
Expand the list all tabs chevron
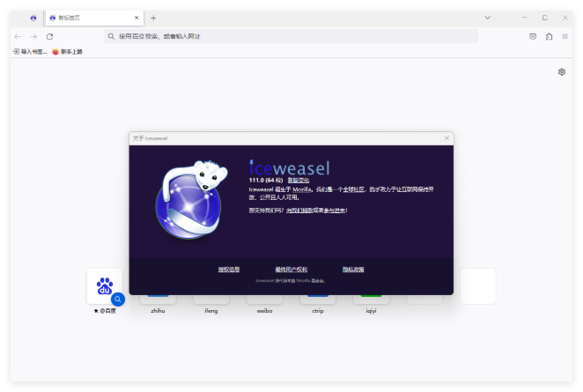487,18
